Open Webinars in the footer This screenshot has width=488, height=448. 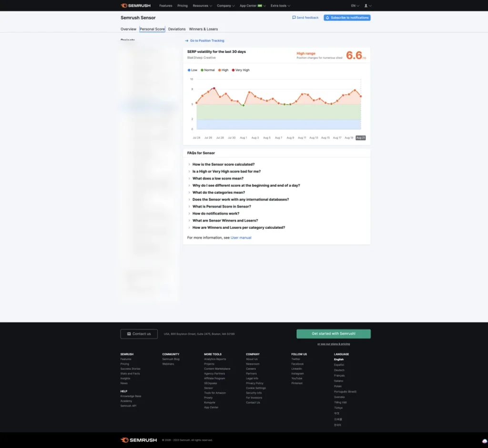[168, 364]
